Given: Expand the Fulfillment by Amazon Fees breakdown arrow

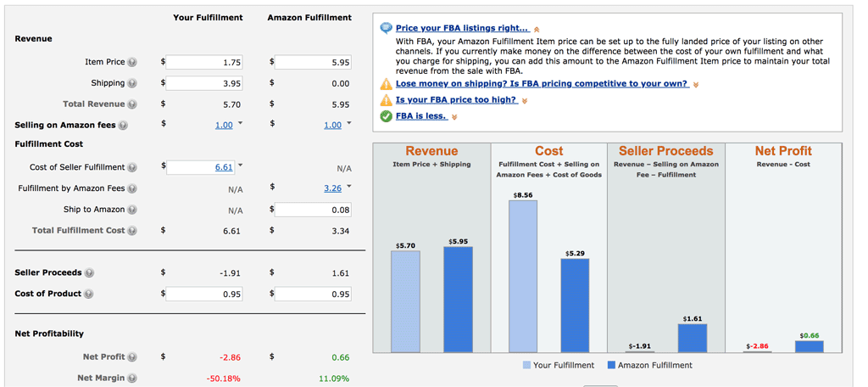Looking at the screenshot, I should coord(349,187).
